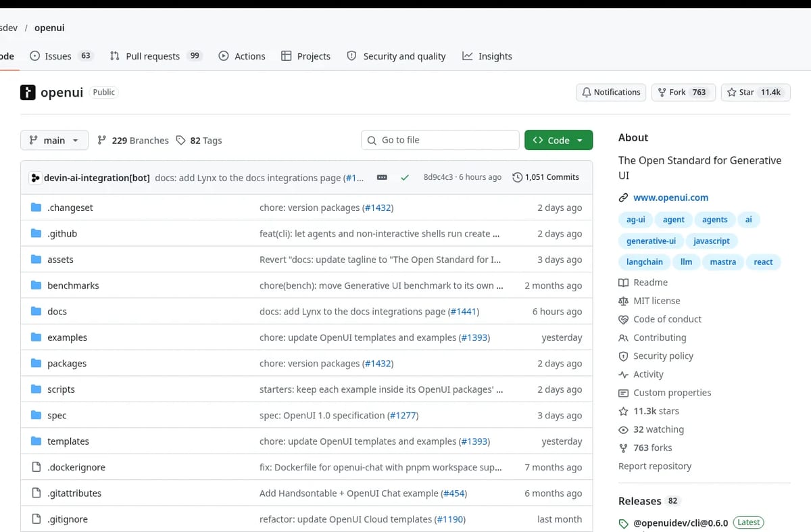Open pull request #1432 in .changeset row
This screenshot has width=811, height=532.
tap(378, 208)
